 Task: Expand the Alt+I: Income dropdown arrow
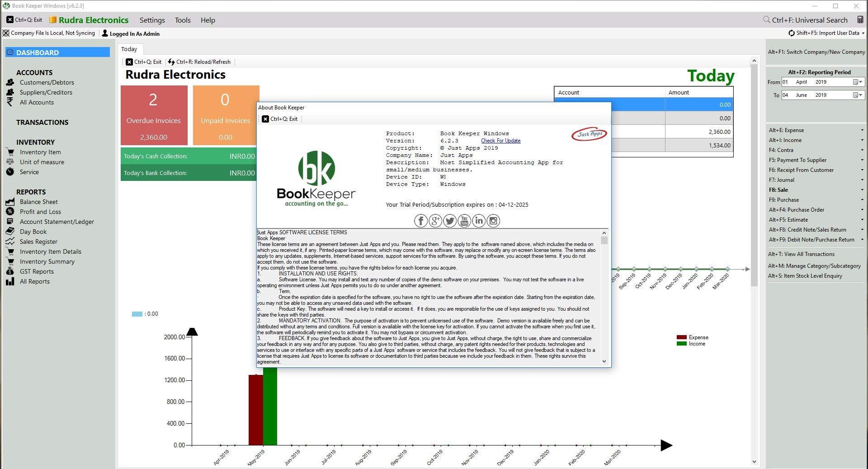(862, 140)
